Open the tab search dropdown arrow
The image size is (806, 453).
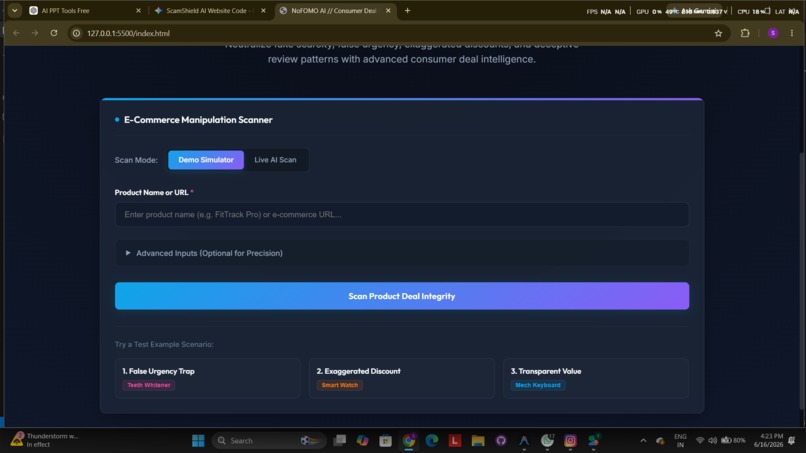point(14,10)
